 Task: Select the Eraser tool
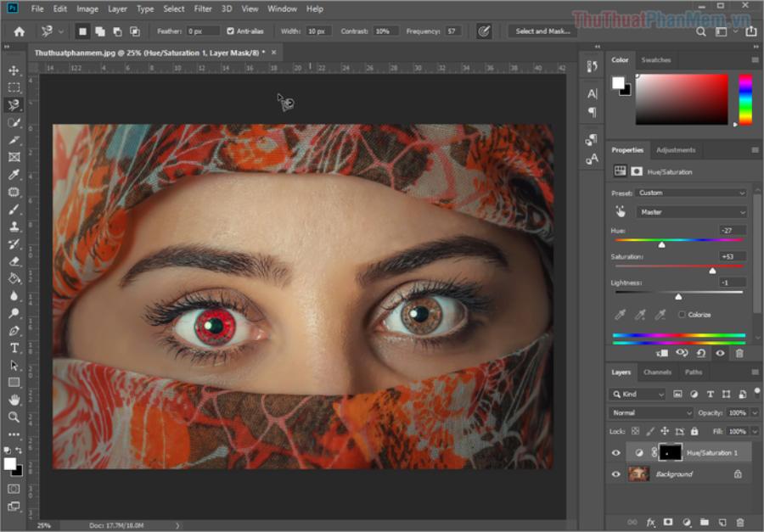click(14, 261)
